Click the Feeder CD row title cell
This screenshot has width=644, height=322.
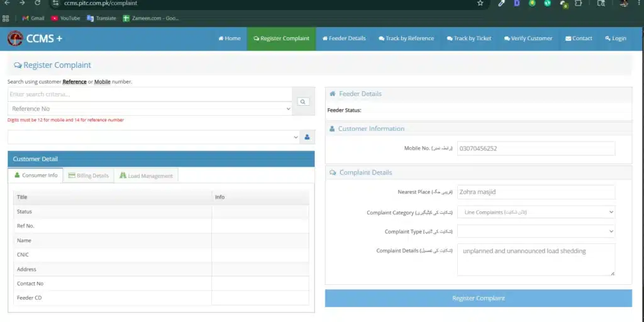pos(113,297)
